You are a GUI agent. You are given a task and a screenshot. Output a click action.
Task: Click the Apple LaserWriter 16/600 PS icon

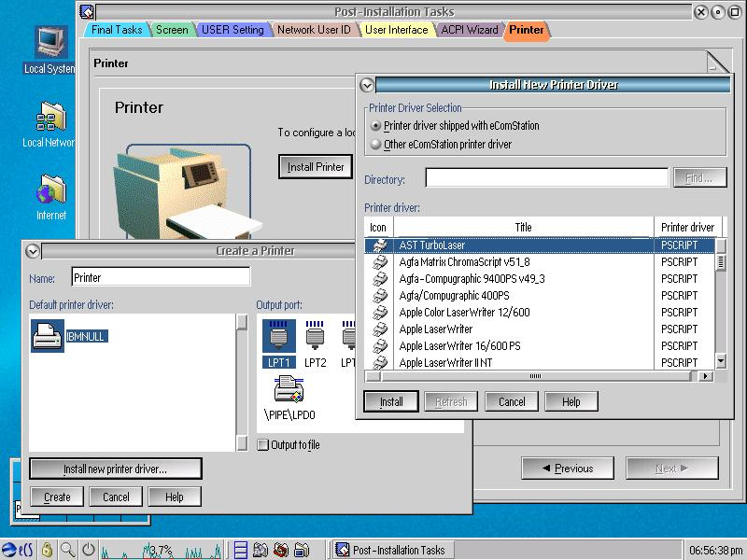(x=380, y=345)
